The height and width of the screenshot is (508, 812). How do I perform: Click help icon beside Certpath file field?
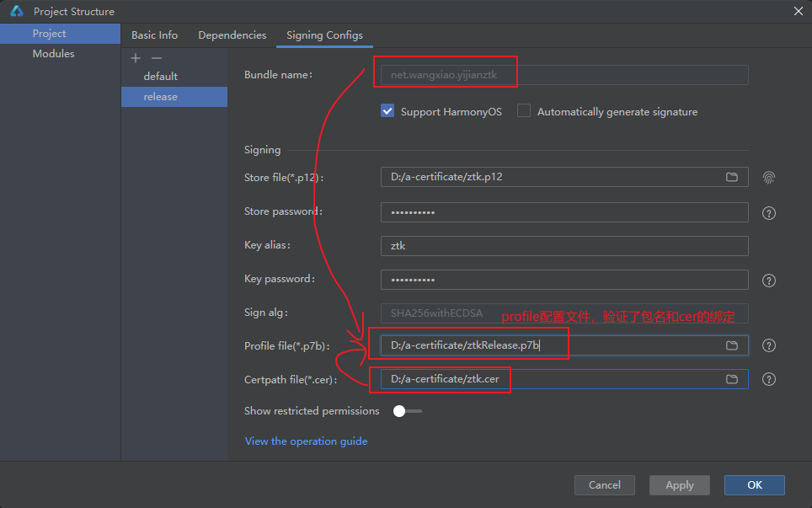tap(768, 379)
